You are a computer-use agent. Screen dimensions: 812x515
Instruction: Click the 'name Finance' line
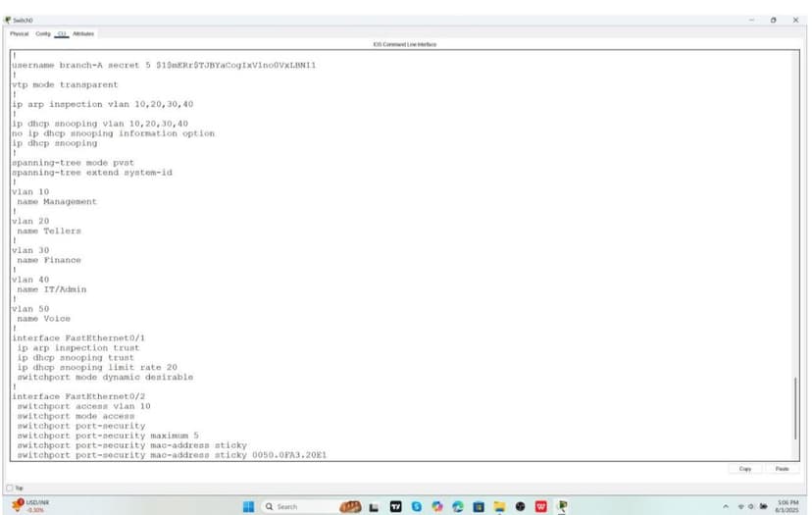pos(49,260)
